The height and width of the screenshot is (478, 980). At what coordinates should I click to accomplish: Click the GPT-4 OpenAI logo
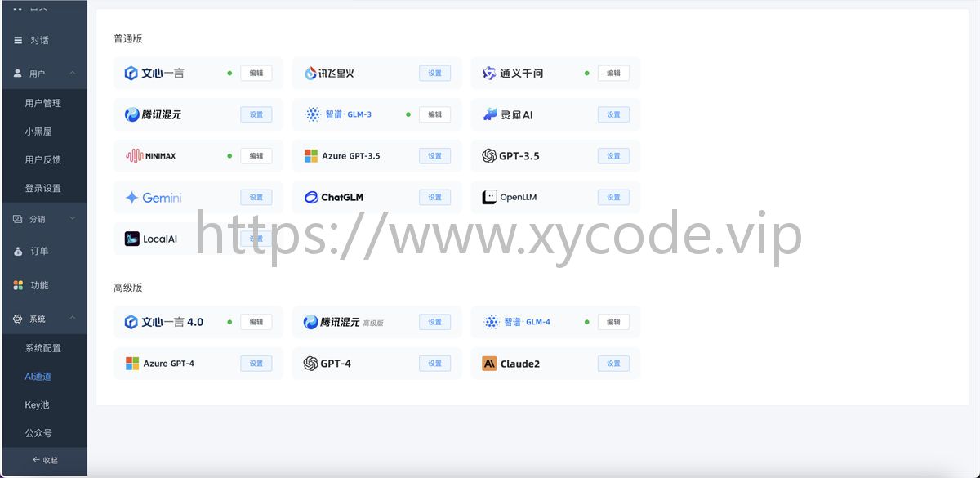(310, 364)
